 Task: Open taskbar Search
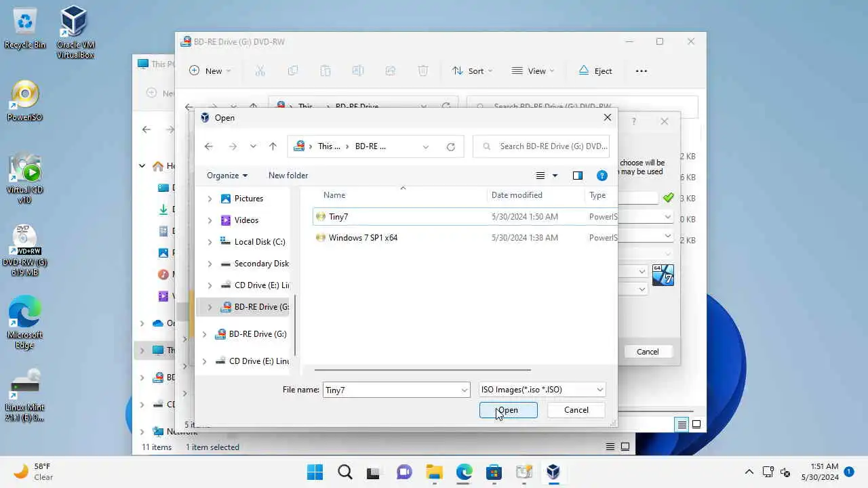click(x=344, y=472)
